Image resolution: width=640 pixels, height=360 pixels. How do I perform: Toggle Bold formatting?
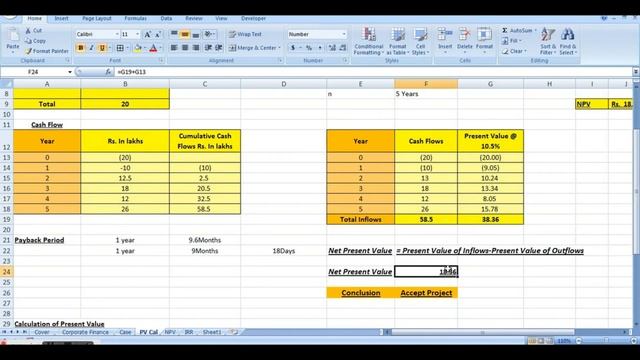80,48
